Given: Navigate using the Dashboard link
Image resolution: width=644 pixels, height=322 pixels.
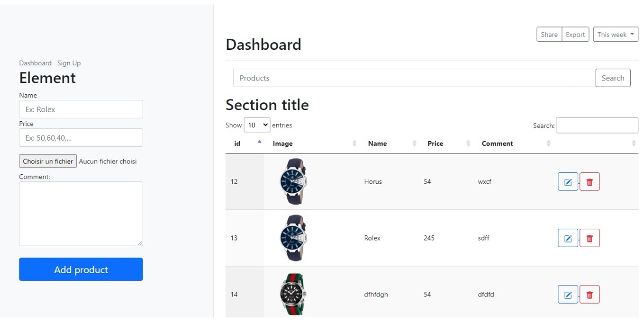Looking at the screenshot, I should [x=35, y=63].
